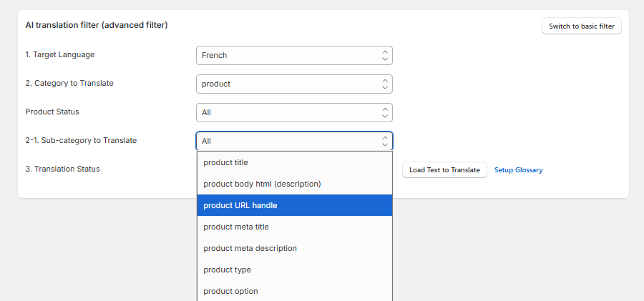The width and height of the screenshot is (644, 301).
Task: Click chevron arrows on product category select
Action: tap(385, 84)
